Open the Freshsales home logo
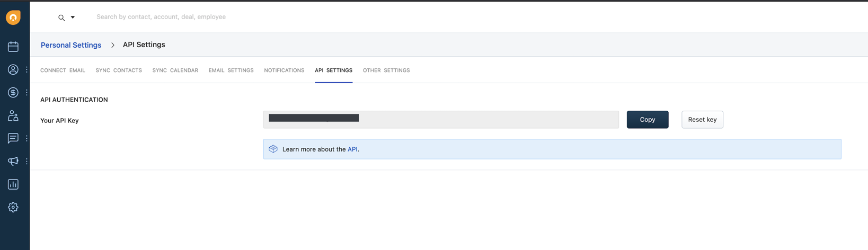 (x=13, y=17)
